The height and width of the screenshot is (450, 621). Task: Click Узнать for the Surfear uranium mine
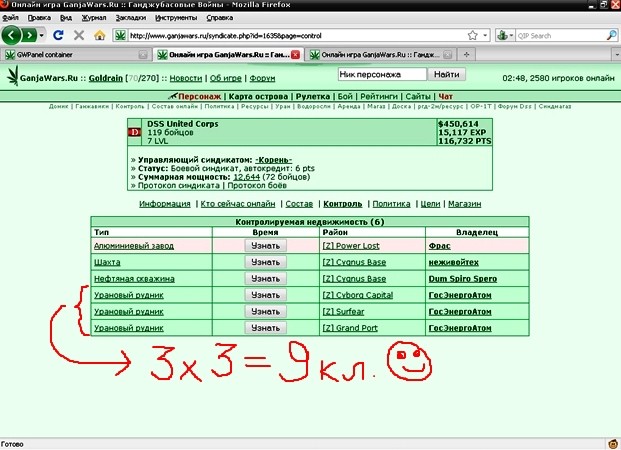(265, 312)
